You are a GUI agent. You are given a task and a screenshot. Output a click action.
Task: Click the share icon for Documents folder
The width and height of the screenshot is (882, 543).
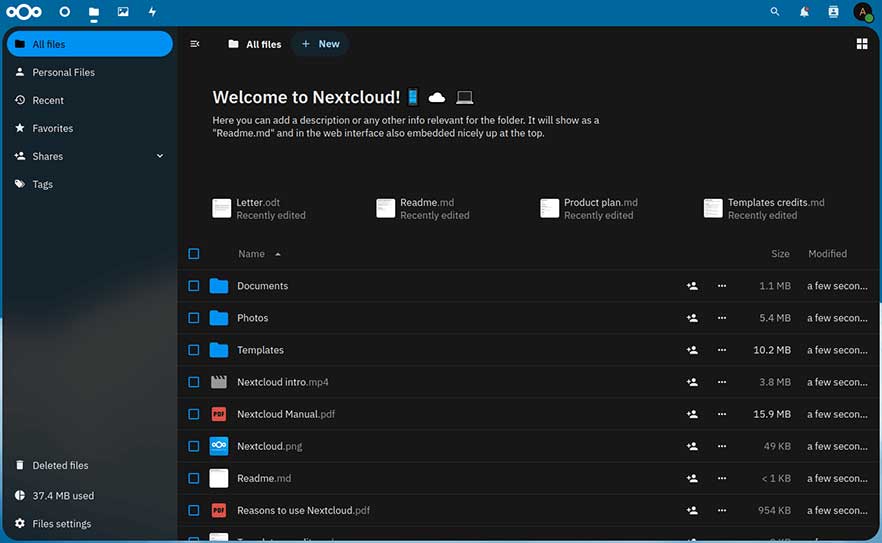692,286
